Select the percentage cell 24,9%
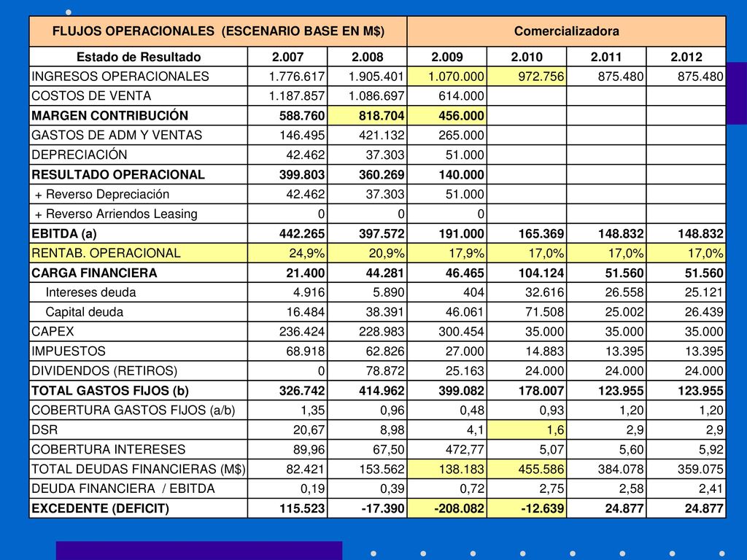This screenshot has width=747, height=560. tap(287, 253)
